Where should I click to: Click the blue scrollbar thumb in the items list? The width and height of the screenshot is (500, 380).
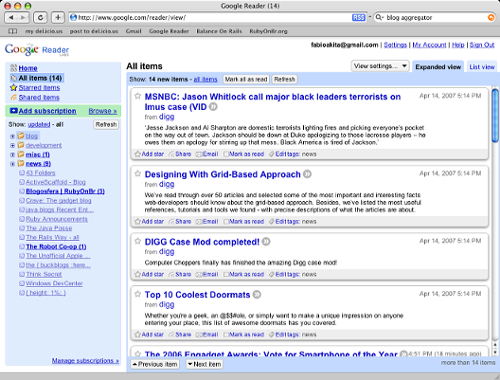(x=495, y=116)
